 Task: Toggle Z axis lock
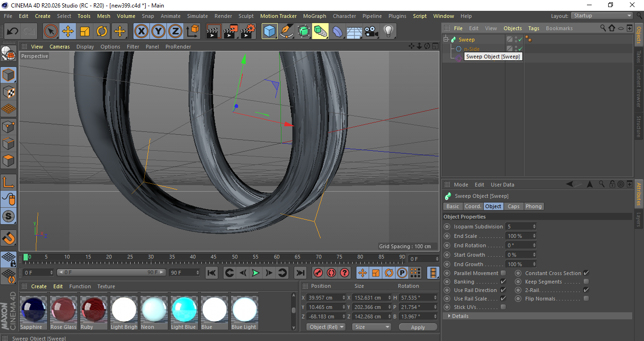coord(175,32)
